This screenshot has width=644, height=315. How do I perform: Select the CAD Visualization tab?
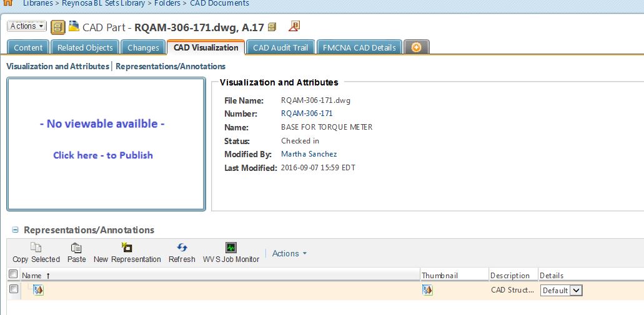206,47
